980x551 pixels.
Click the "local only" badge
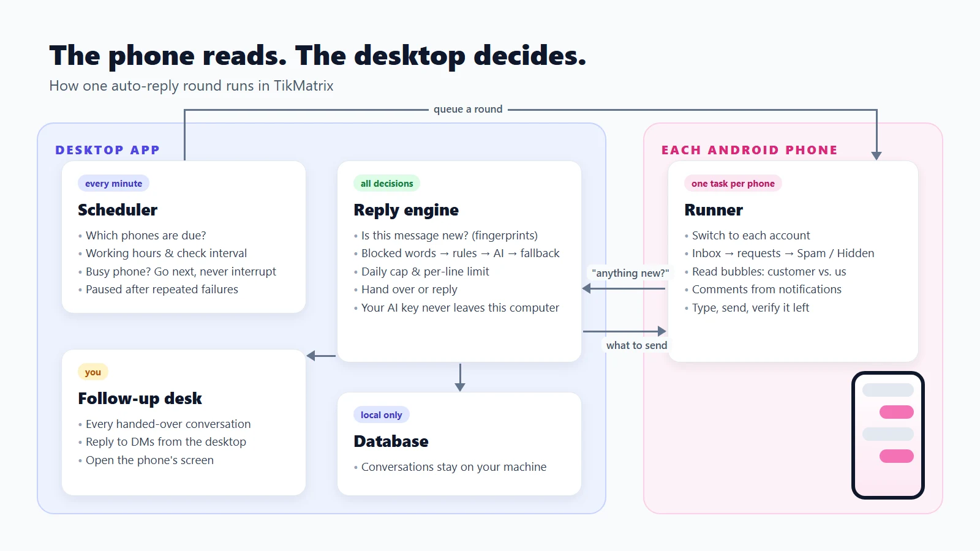click(x=381, y=414)
